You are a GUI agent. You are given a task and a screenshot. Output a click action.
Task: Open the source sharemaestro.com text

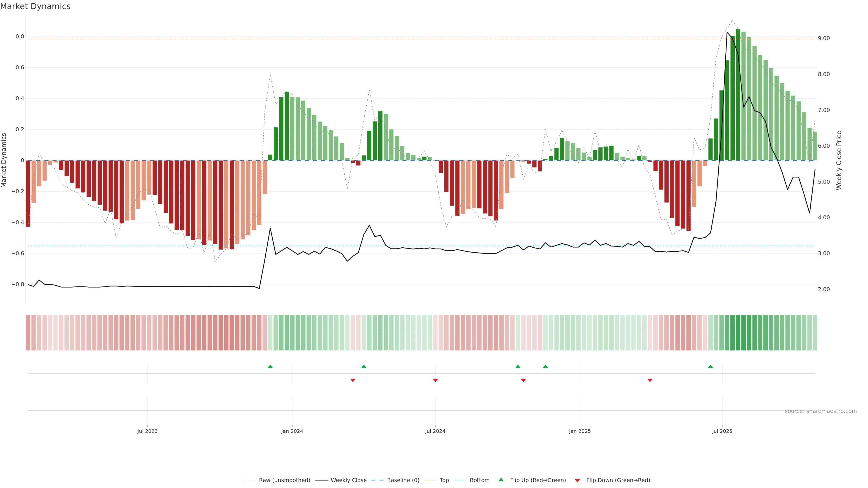[x=821, y=411]
